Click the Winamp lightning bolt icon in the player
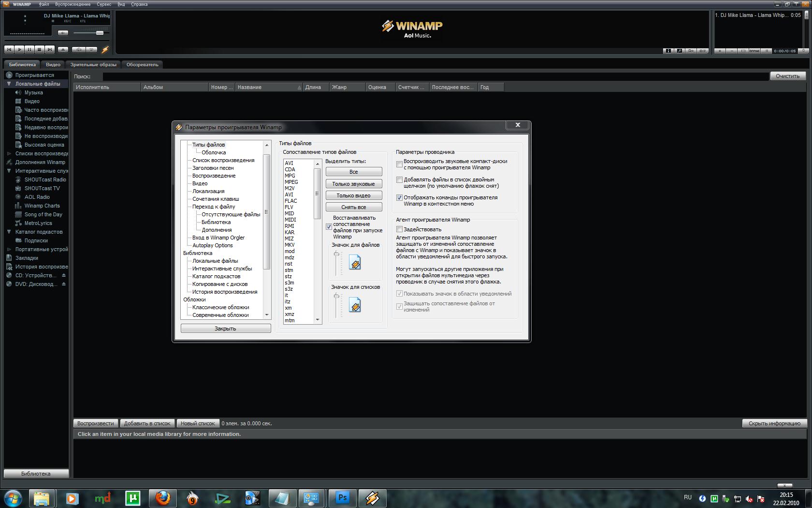The width and height of the screenshot is (812, 508). 105,49
